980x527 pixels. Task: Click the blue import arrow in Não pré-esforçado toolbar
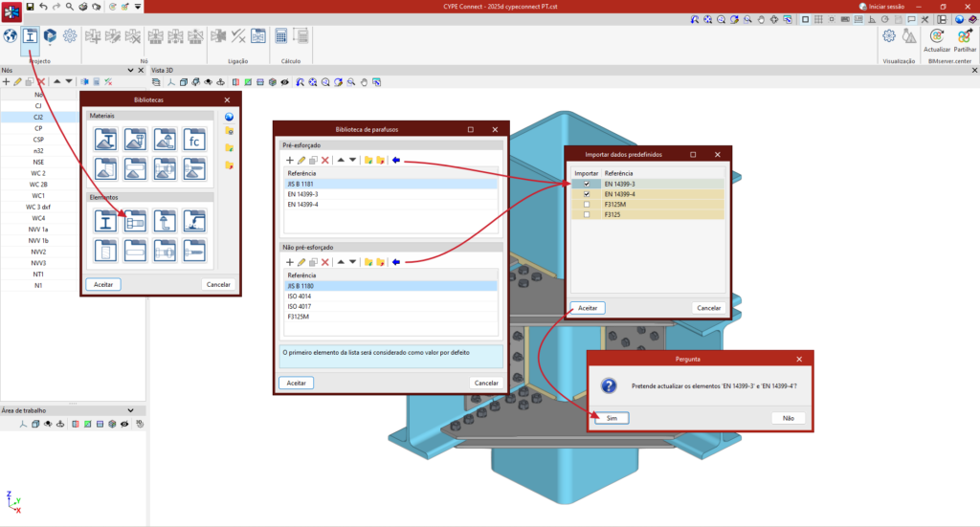tap(395, 262)
